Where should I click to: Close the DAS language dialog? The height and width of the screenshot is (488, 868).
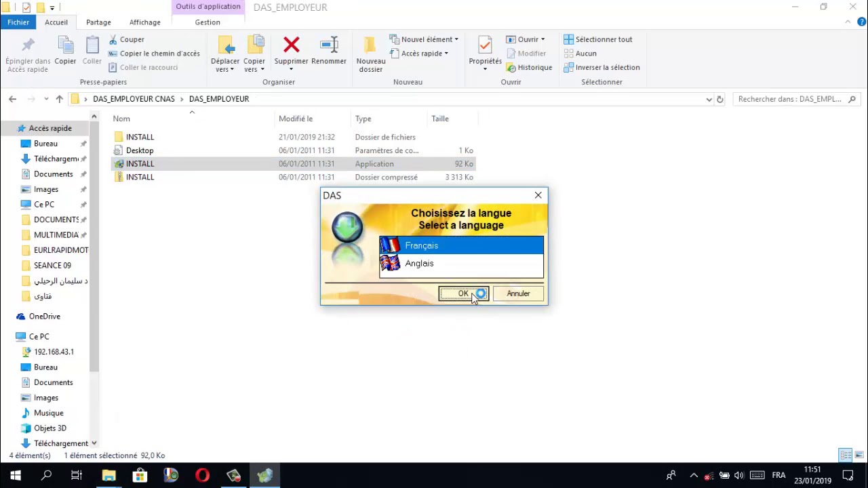[x=538, y=195]
